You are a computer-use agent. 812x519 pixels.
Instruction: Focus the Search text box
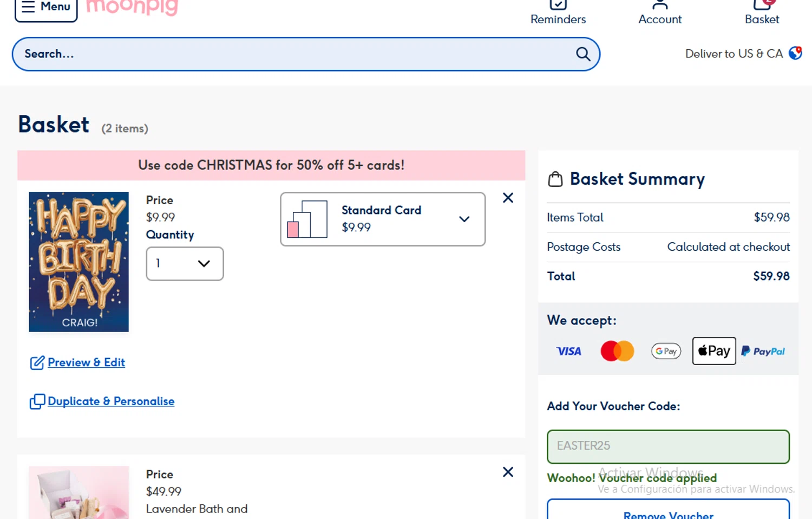click(x=292, y=54)
